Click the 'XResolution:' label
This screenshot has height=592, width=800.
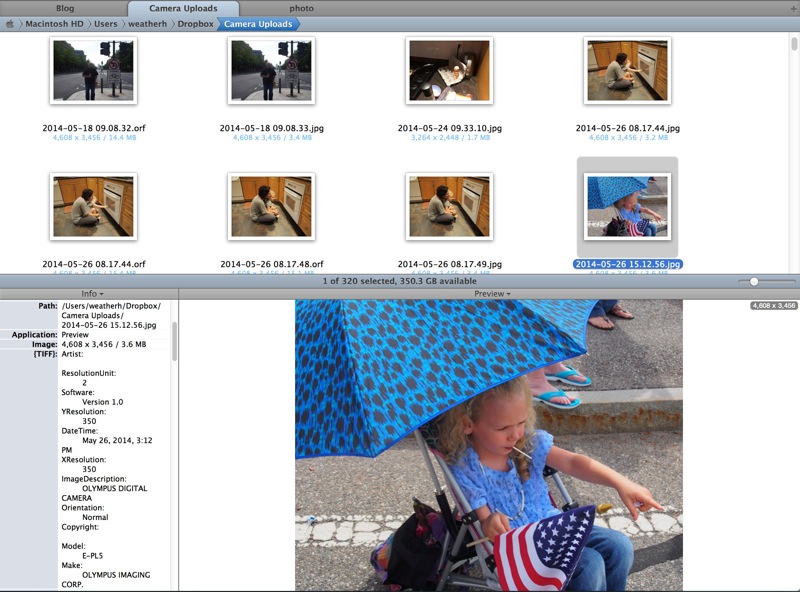point(84,460)
